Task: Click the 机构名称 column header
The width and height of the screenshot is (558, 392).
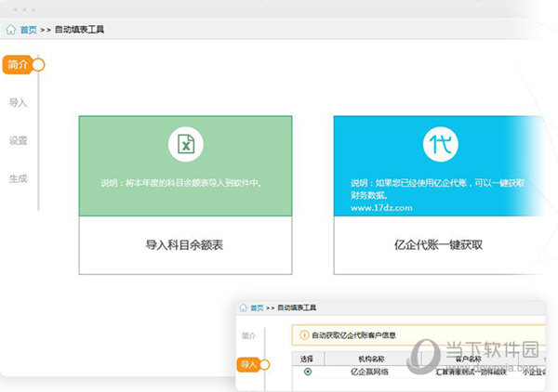Action: 371,359
